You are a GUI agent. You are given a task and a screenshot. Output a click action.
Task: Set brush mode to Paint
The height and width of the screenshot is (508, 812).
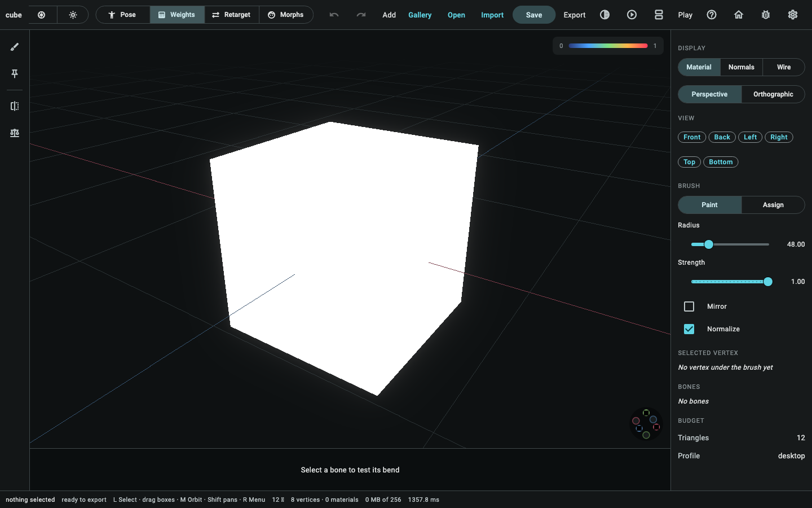click(x=710, y=205)
